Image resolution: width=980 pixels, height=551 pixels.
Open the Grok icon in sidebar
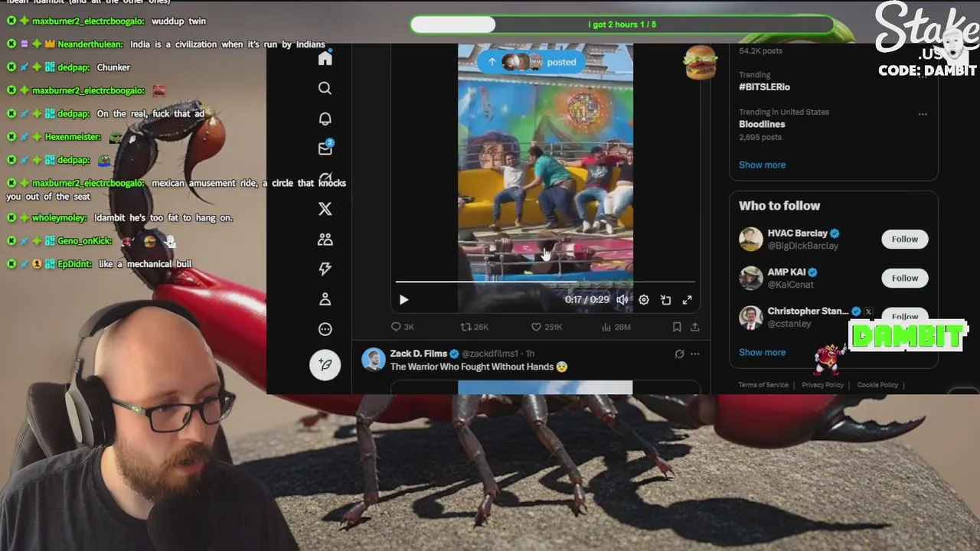[325, 178]
